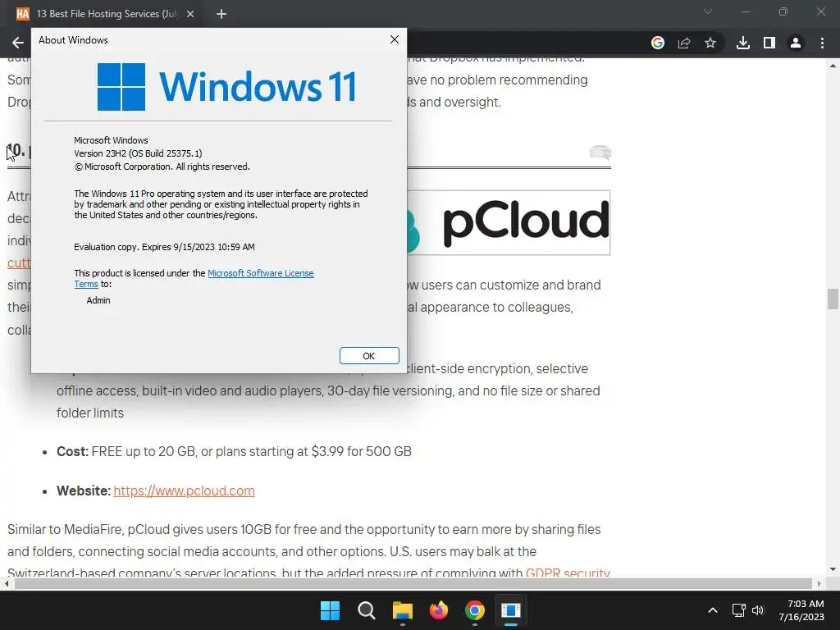Click the HA favicon on the tab
The image size is (840, 630).
22,14
